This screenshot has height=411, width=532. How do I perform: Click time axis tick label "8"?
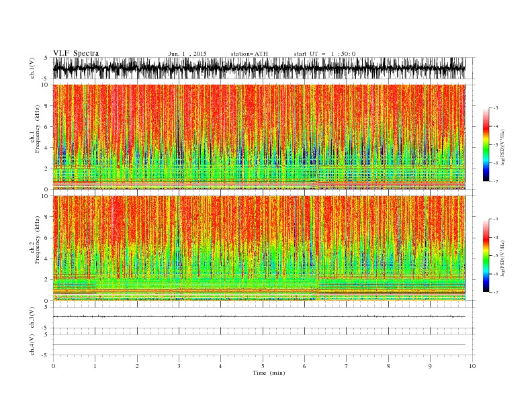(388, 366)
